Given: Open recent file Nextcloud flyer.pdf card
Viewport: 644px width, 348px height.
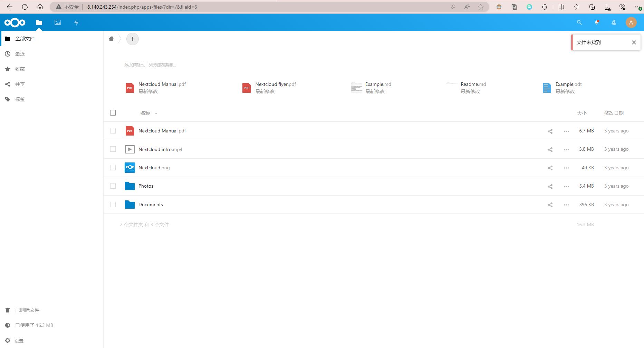Looking at the screenshot, I should click(x=269, y=88).
